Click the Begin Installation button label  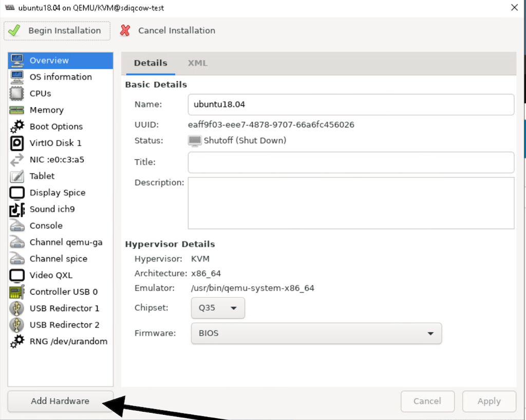[x=64, y=30]
